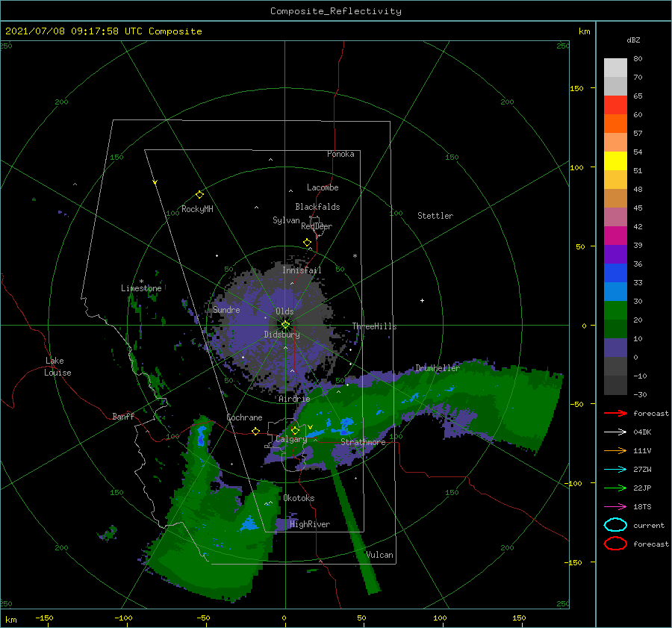The height and width of the screenshot is (628, 672).
Task: Click the gray 0 to -10 dBZ swatch
Action: (615, 366)
